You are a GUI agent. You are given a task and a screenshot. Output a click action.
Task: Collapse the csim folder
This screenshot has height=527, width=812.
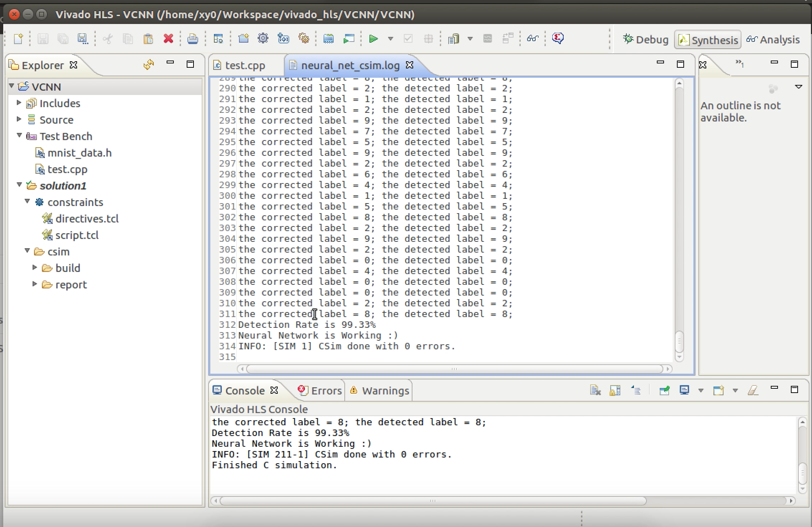pyautogui.click(x=27, y=251)
